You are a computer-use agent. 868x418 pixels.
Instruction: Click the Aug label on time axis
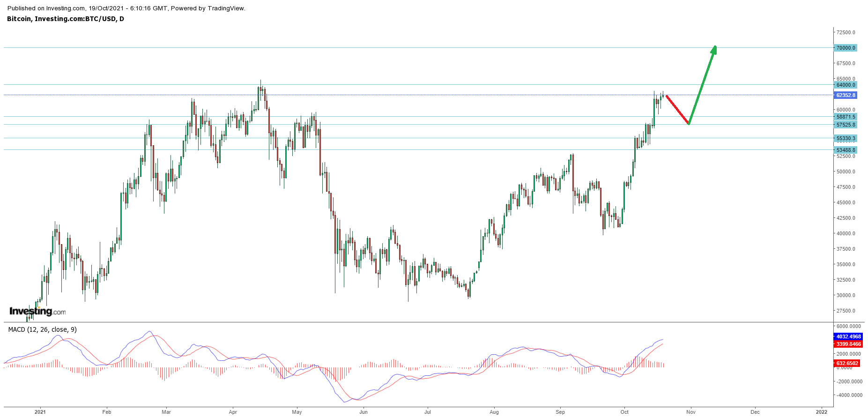tap(494, 412)
